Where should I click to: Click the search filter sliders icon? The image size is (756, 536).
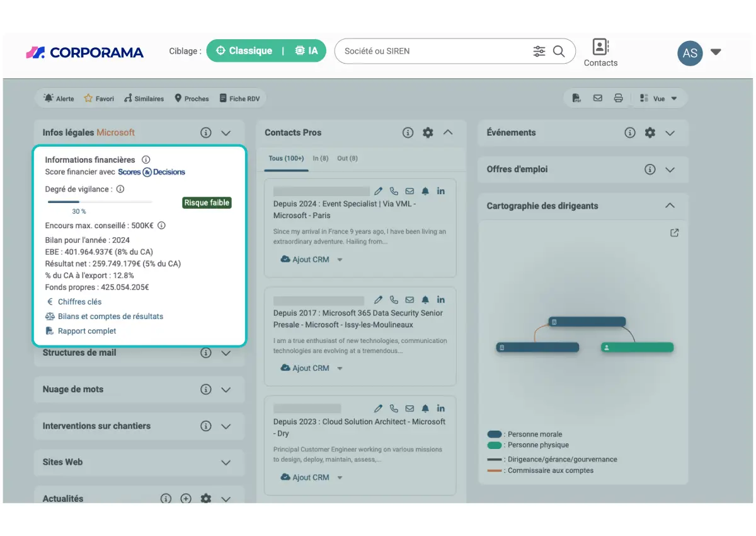click(x=539, y=51)
